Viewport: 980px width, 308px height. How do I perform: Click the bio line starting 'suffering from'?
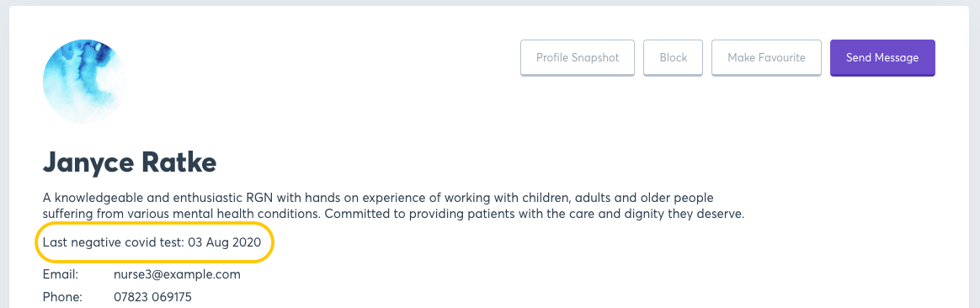(393, 215)
